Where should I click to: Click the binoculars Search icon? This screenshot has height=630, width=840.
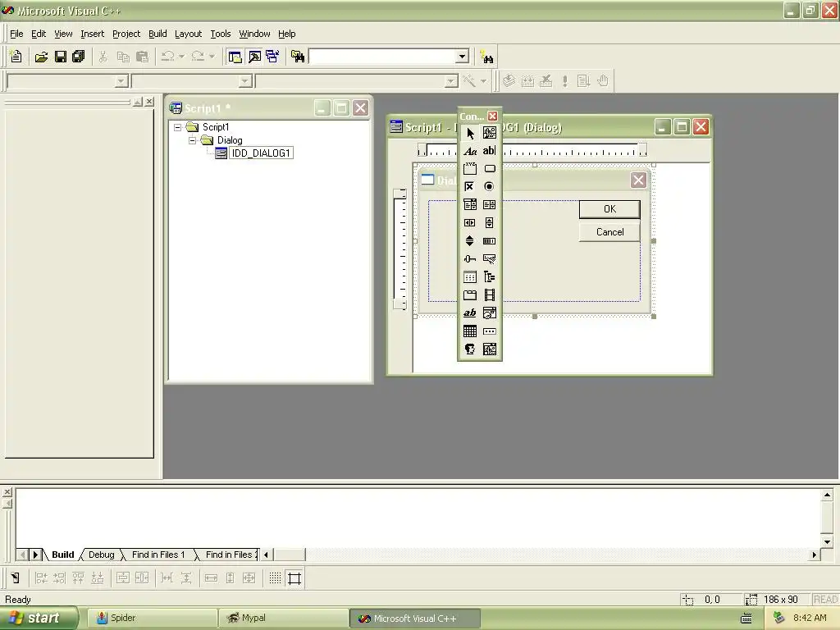click(486, 57)
